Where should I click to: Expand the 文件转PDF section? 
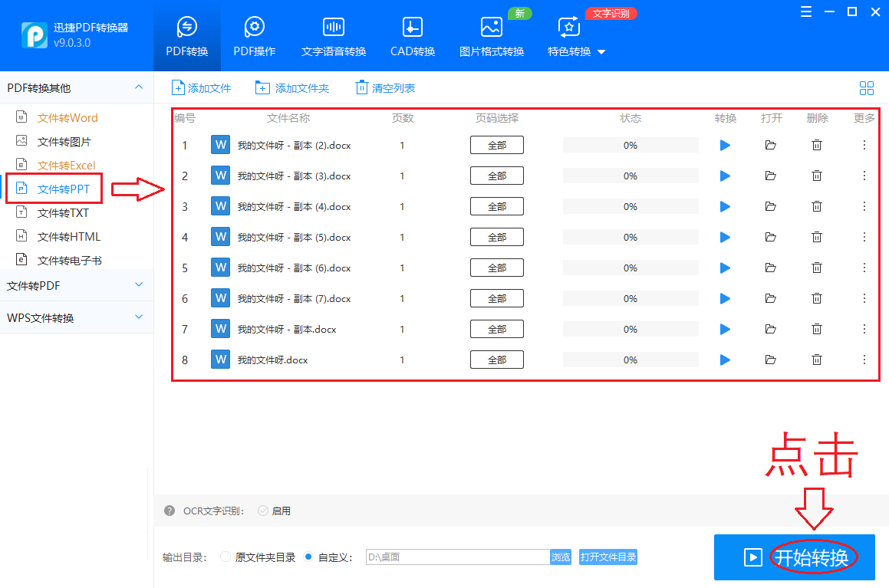point(139,285)
